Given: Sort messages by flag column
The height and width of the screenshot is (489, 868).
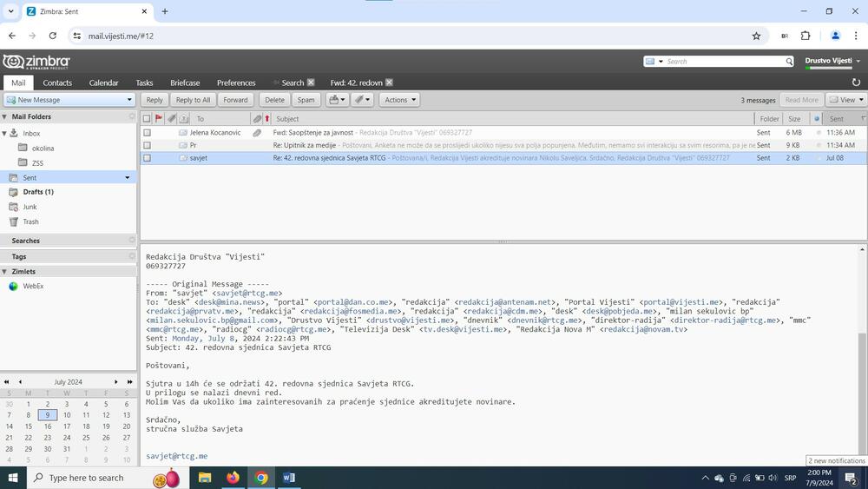Looking at the screenshot, I should (159, 118).
